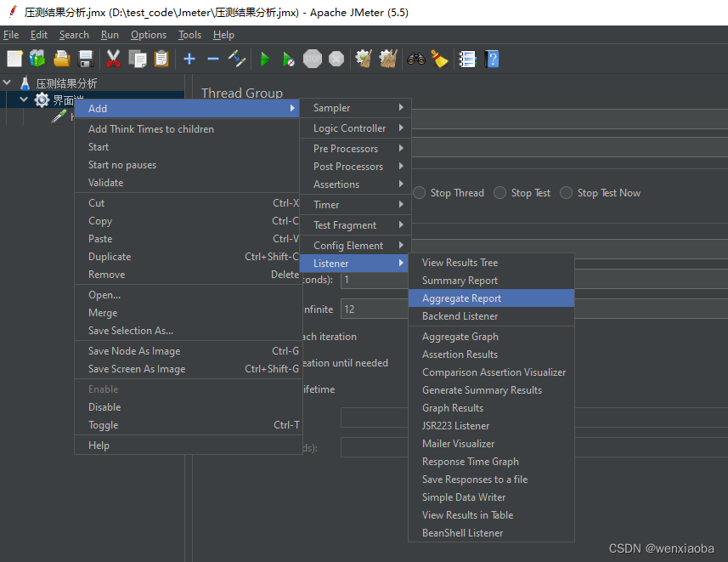Click the New test plan icon
The image size is (728, 562).
(14, 59)
